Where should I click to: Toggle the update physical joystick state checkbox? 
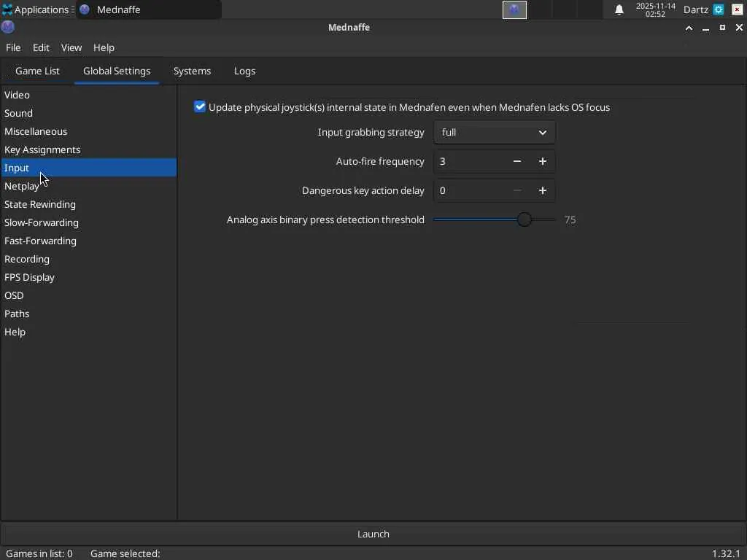pyautogui.click(x=200, y=106)
